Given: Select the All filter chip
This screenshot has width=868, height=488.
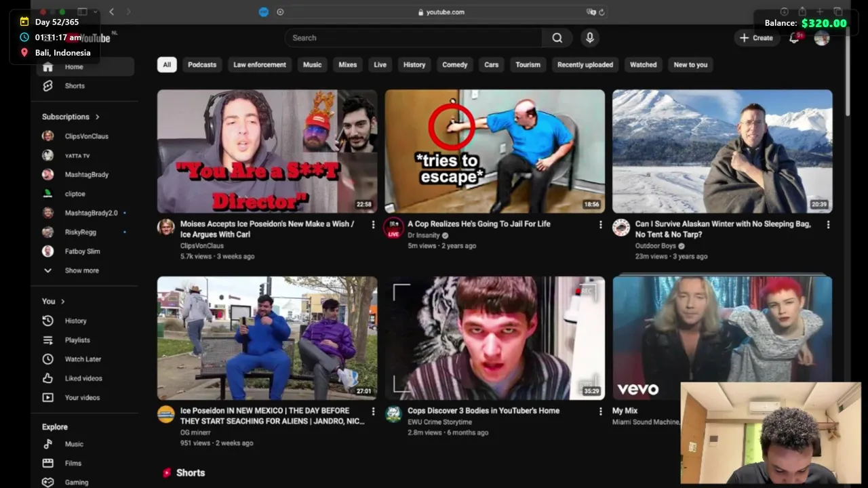Looking at the screenshot, I should [167, 65].
